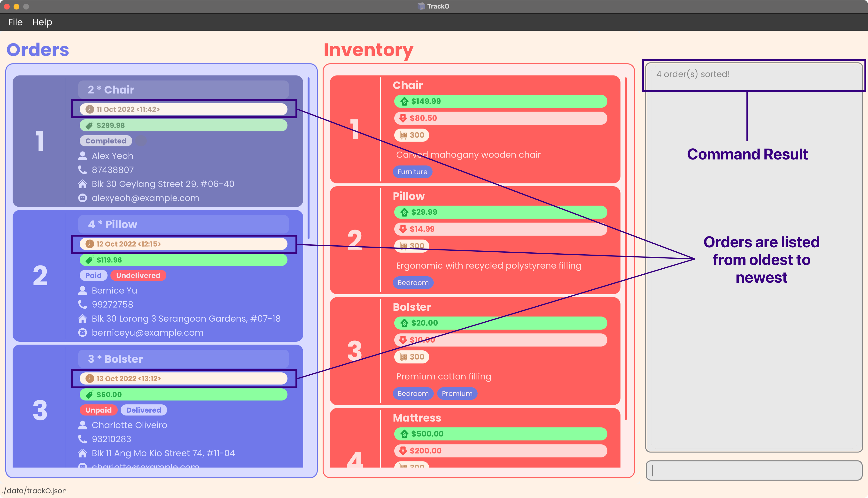Click the Chair inventory item name
Image resolution: width=868 pixels, height=498 pixels.
[x=408, y=85]
